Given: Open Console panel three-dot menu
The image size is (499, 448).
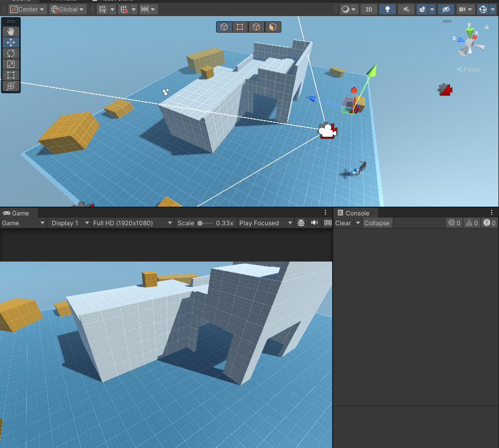Looking at the screenshot, I should (492, 212).
